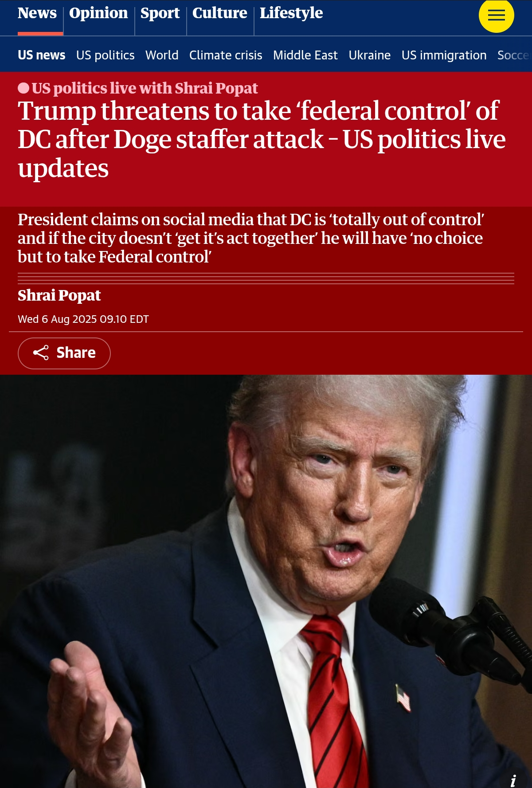This screenshot has width=532, height=788.
Task: Select US news in the subnavigation
Action: click(x=42, y=55)
